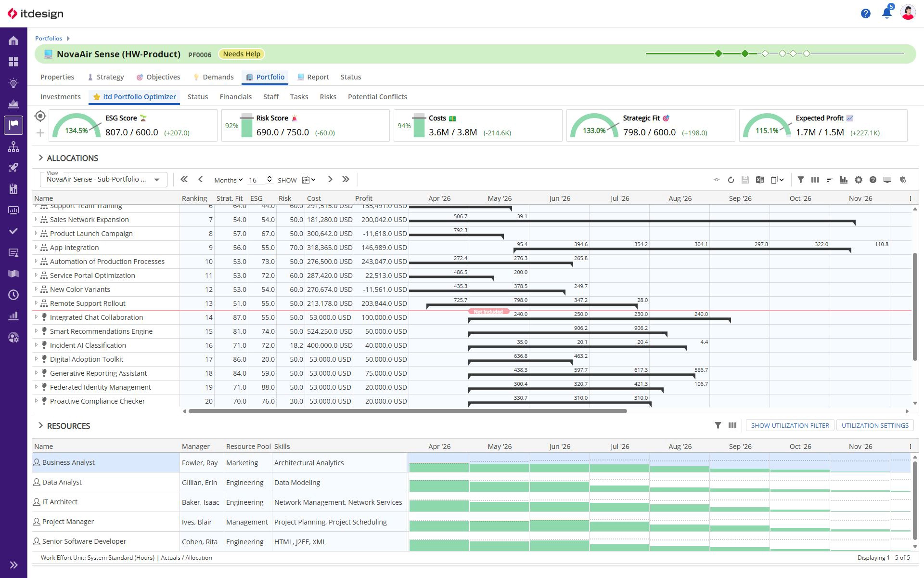Go to next period with right arrow
The width and height of the screenshot is (924, 578).
pos(330,179)
